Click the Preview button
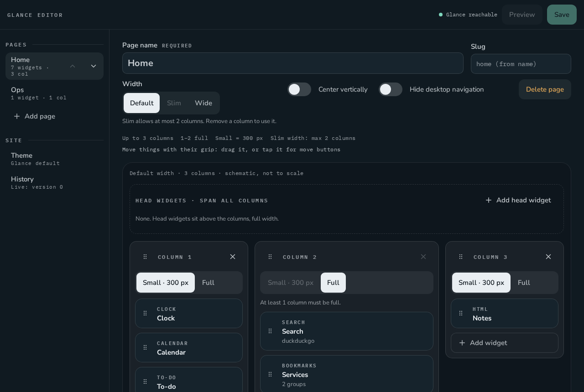The image size is (584, 392). click(522, 15)
